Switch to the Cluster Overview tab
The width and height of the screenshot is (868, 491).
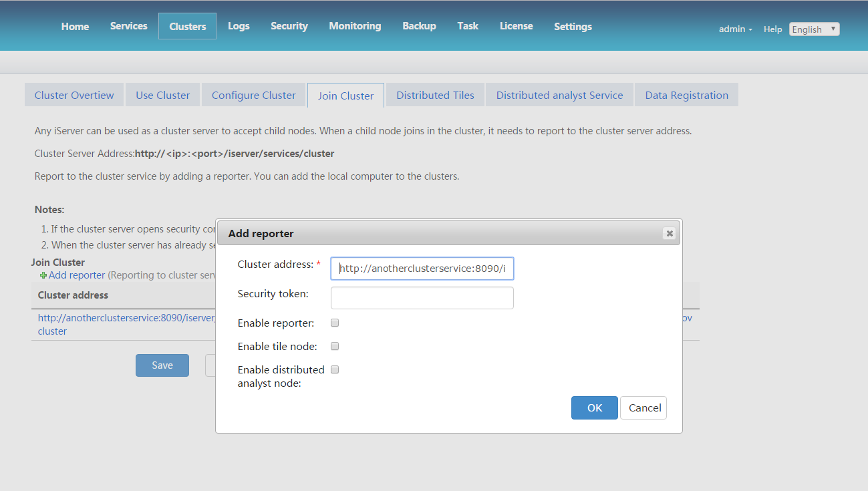pos(74,95)
